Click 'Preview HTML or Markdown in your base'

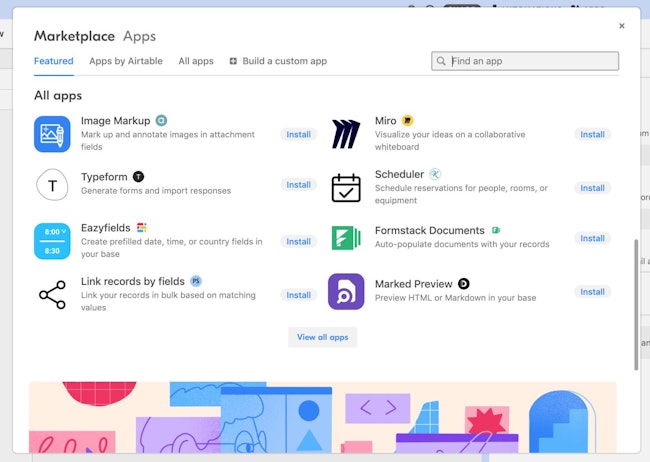click(455, 298)
